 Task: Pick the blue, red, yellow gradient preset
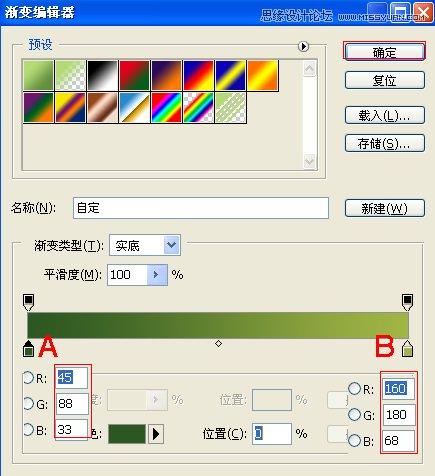point(199,75)
